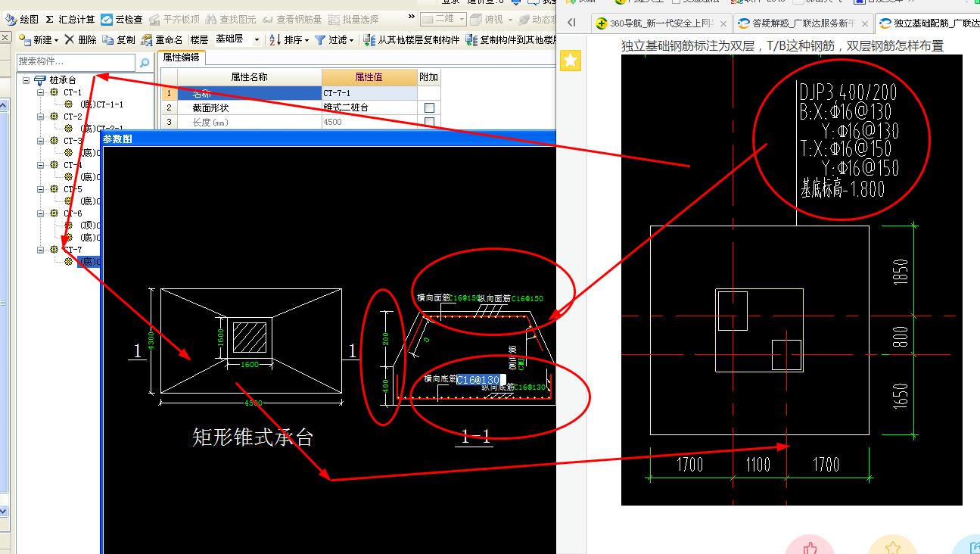Viewport: 980px width, 554px height.
Task: Collapse the 桩承台 root node
Action: pos(26,80)
